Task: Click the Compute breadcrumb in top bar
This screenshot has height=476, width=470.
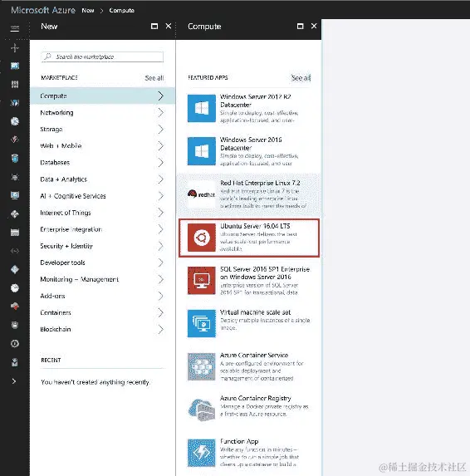Action: (x=122, y=10)
